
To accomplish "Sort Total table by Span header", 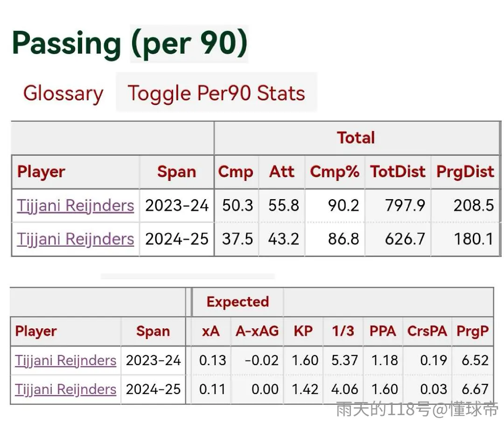I will 177,172.
